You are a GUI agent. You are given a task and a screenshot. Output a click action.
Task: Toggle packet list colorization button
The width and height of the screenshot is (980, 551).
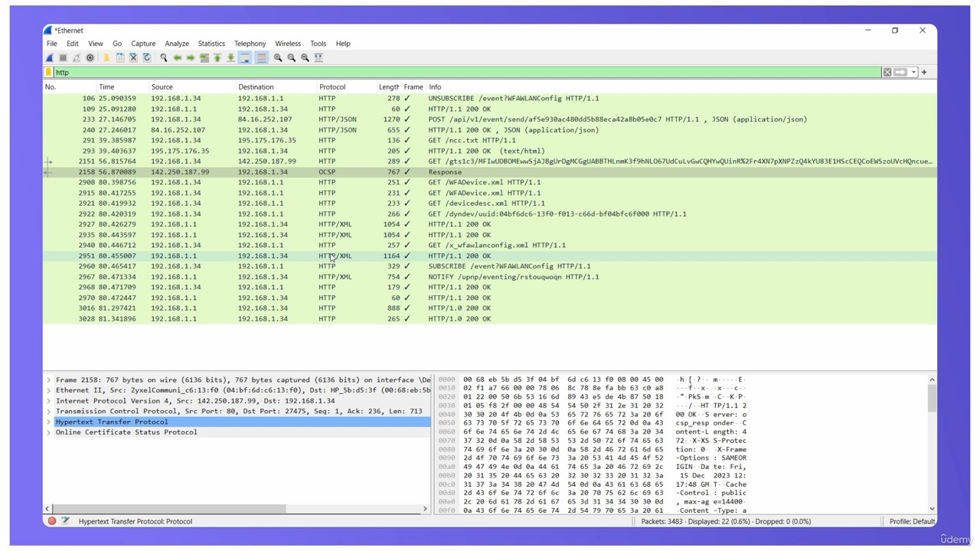pyautogui.click(x=262, y=57)
